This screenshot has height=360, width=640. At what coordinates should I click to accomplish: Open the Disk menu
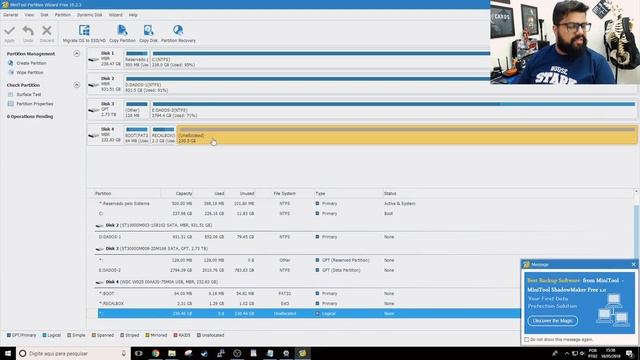[44, 15]
